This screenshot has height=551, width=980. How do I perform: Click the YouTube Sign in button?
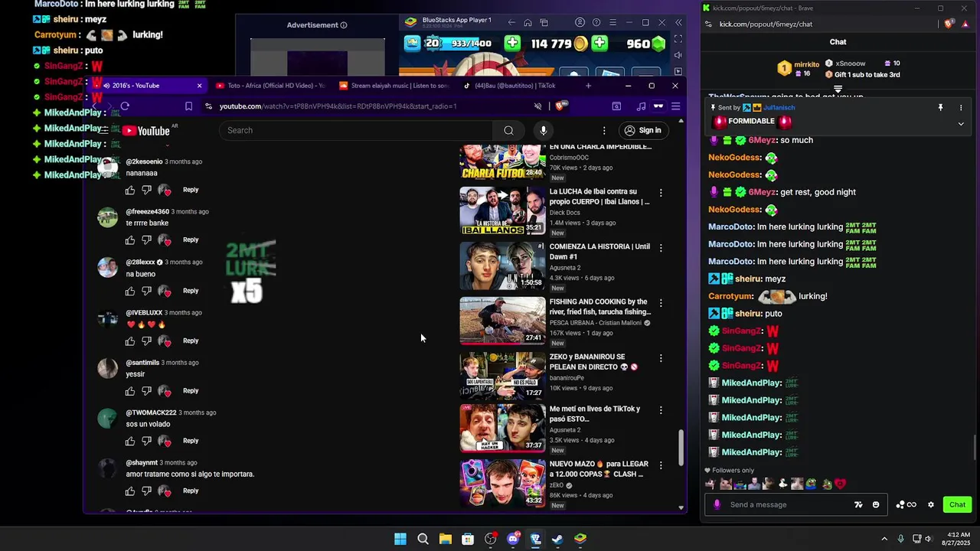tap(642, 131)
